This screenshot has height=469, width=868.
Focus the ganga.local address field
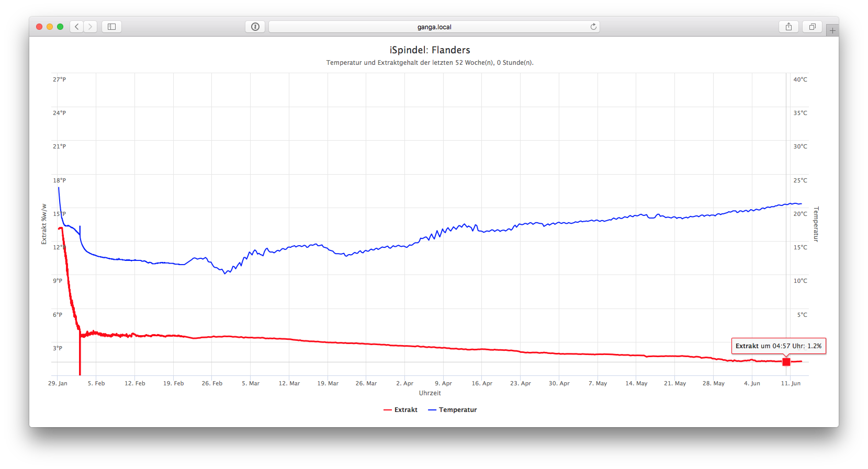point(434,27)
